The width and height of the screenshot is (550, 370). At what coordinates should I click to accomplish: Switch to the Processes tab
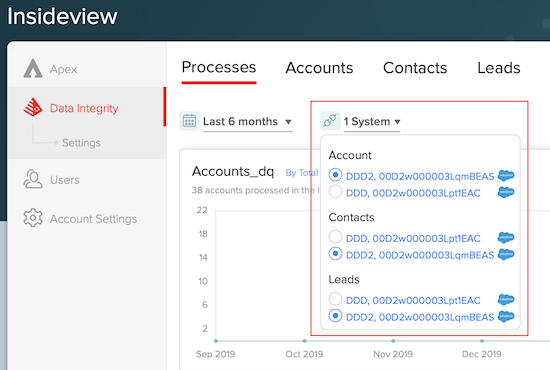(219, 68)
